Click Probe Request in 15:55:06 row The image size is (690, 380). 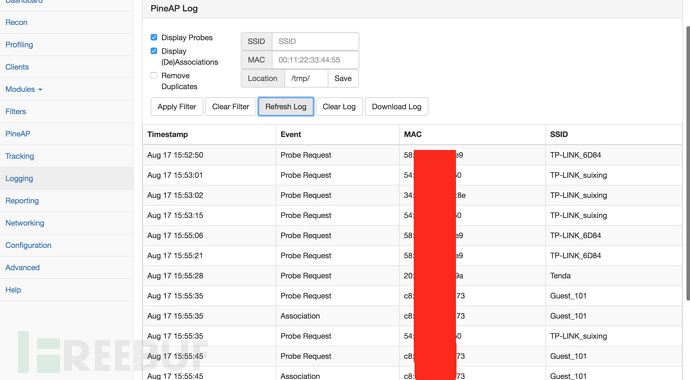(x=306, y=235)
